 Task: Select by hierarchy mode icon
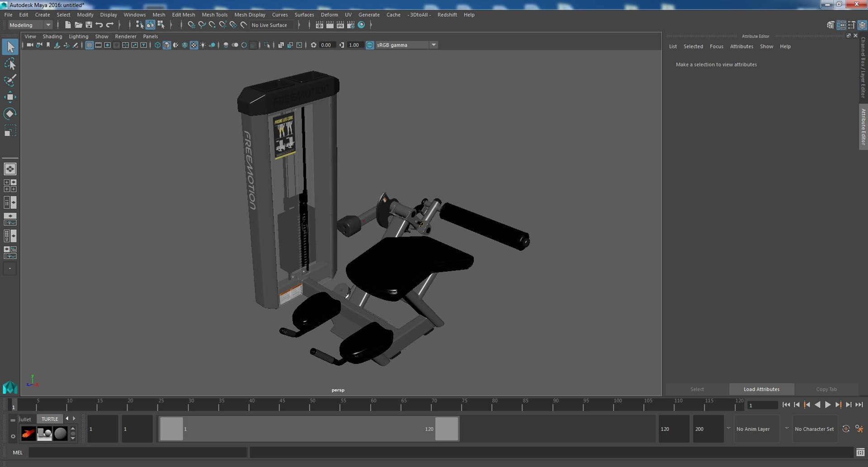(140, 25)
